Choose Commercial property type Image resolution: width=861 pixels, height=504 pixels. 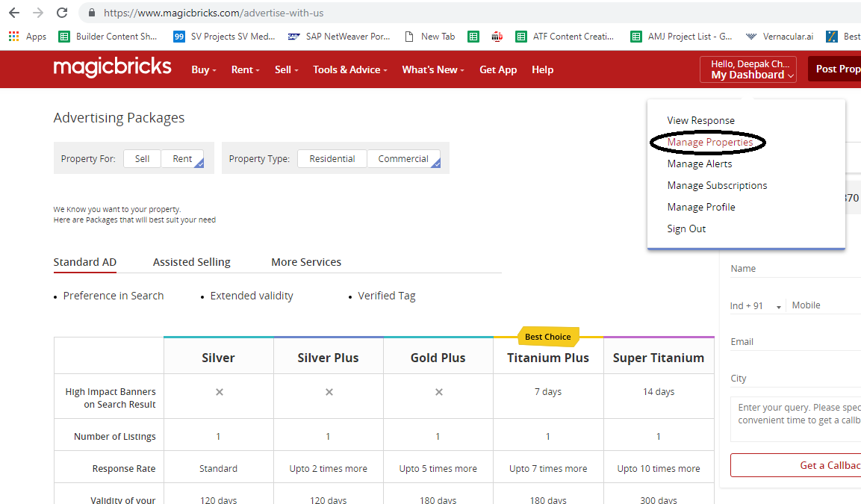(403, 158)
